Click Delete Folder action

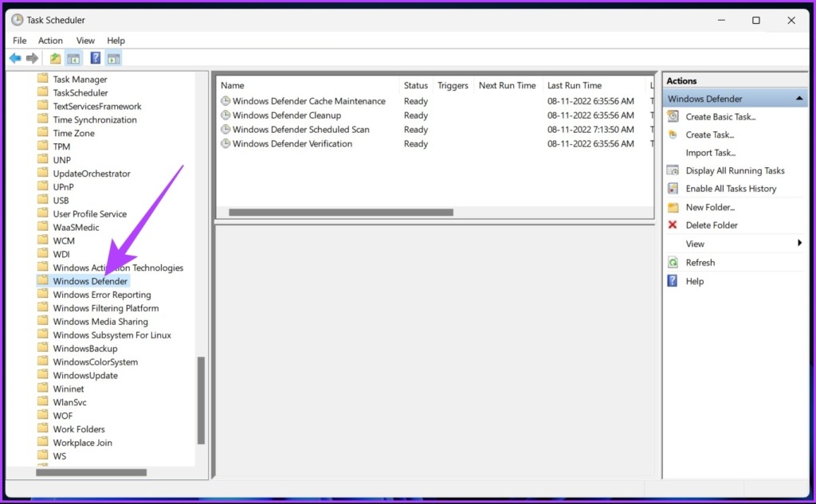click(x=712, y=225)
